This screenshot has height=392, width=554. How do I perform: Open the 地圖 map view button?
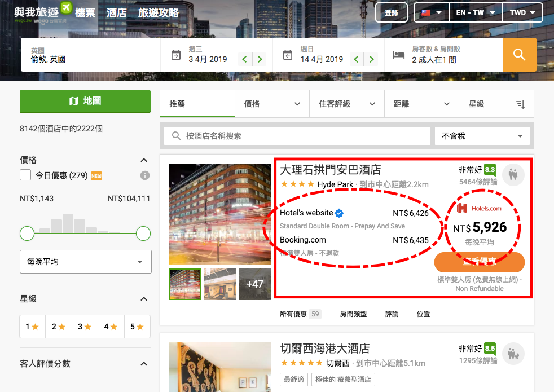coord(85,102)
